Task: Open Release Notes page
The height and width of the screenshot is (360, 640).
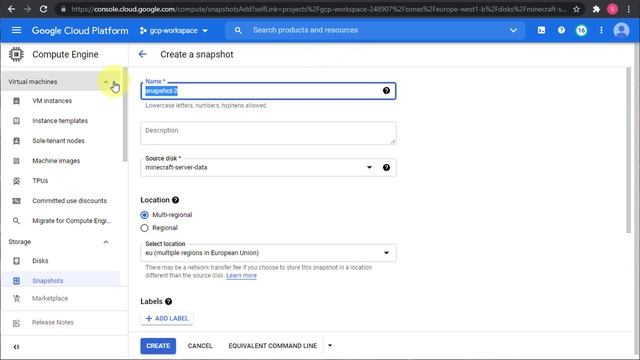Action: pyautogui.click(x=53, y=322)
